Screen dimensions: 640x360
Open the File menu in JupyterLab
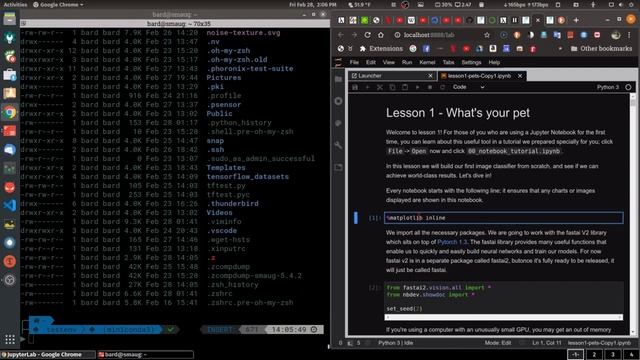tap(354, 62)
